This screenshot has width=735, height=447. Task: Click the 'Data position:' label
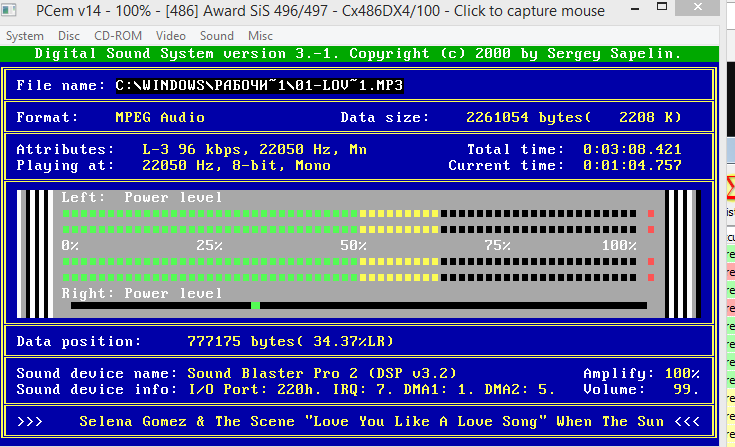pyautogui.click(x=78, y=342)
